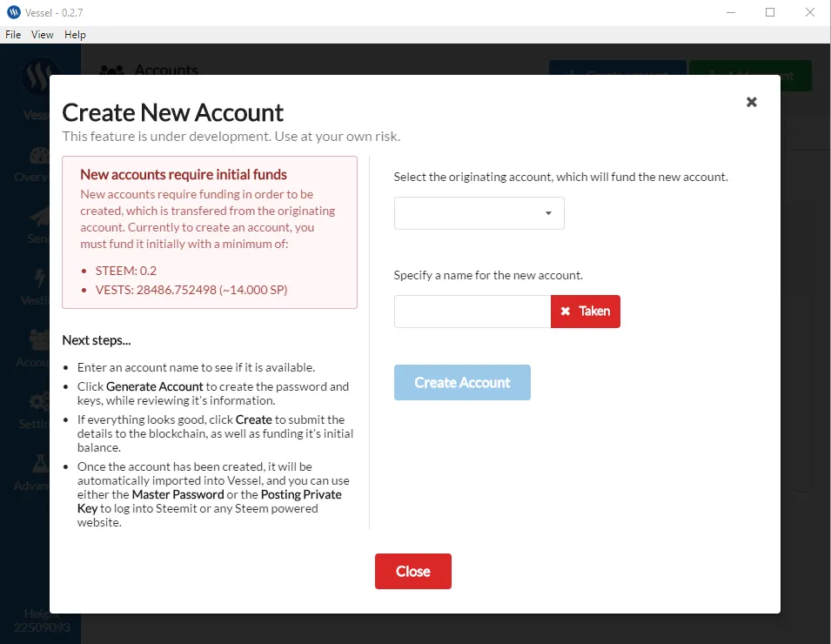Image resolution: width=831 pixels, height=644 pixels.
Task: Focus the new account name field
Action: pos(472,312)
